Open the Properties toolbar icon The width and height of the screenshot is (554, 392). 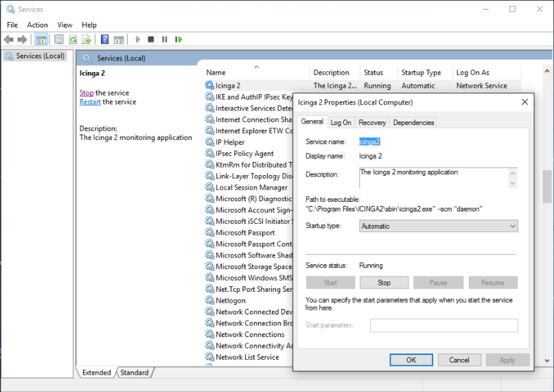59,40
